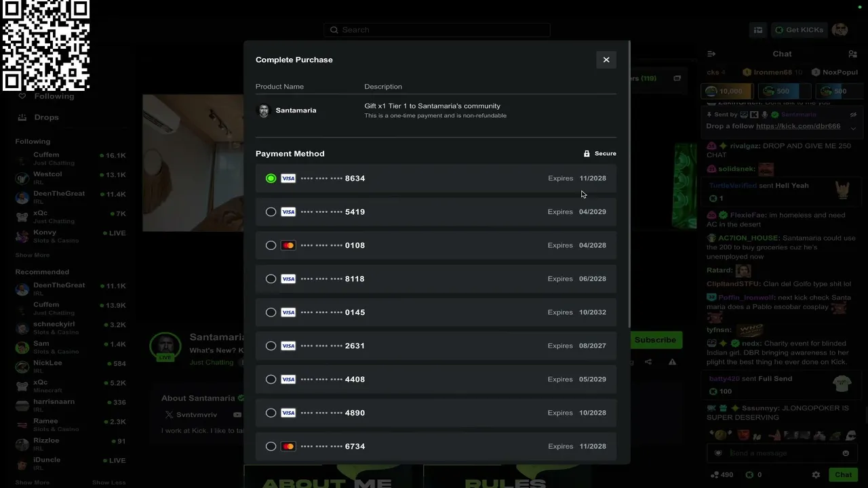Click the payment methods scrollbar in the dialog
Image resolution: width=868 pixels, height=488 pixels.
click(630, 183)
